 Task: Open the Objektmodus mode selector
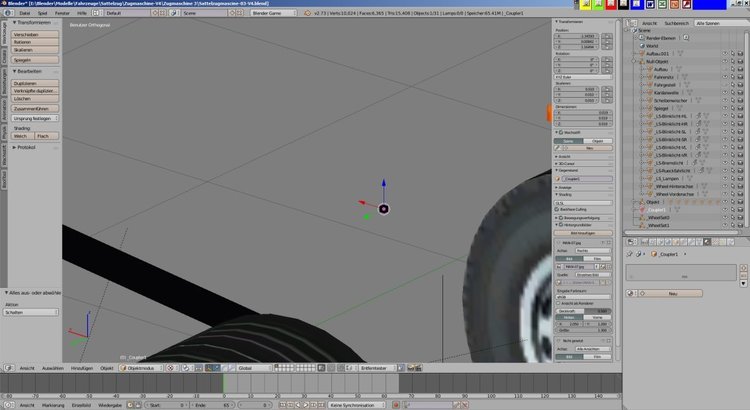click(x=142, y=368)
